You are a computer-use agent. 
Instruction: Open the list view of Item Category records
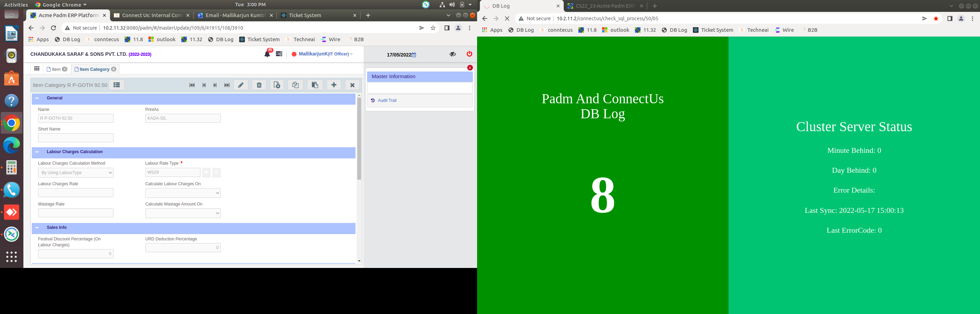116,85
